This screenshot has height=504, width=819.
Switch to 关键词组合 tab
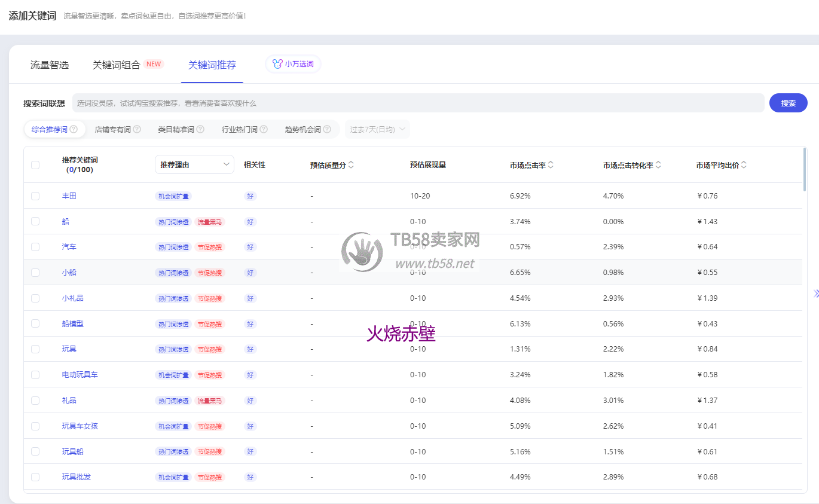116,65
